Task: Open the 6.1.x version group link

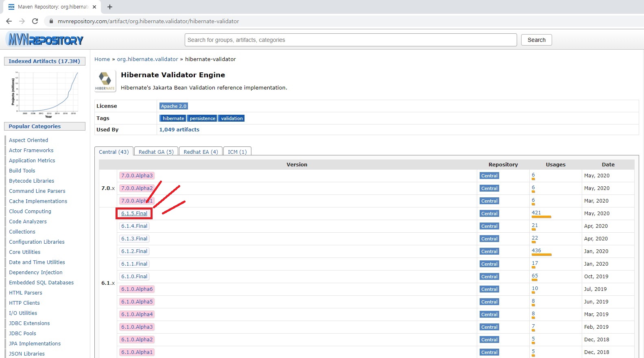Action: coord(108,283)
